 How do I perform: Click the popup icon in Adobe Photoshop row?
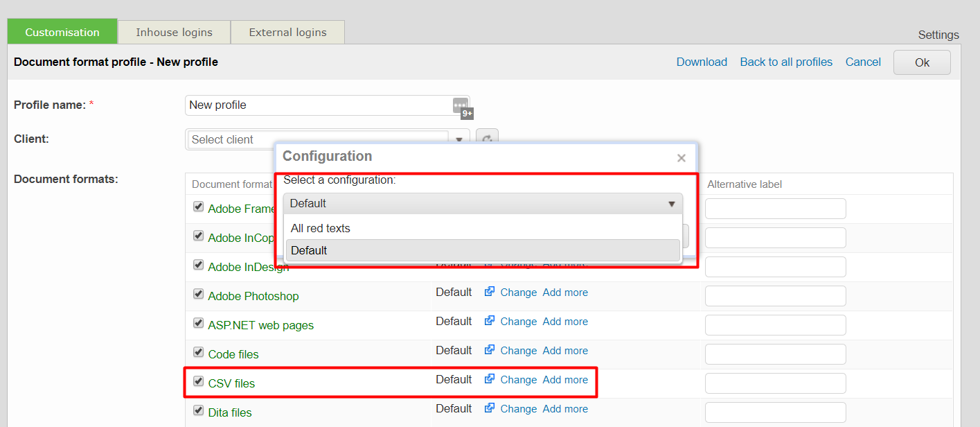[x=490, y=293]
